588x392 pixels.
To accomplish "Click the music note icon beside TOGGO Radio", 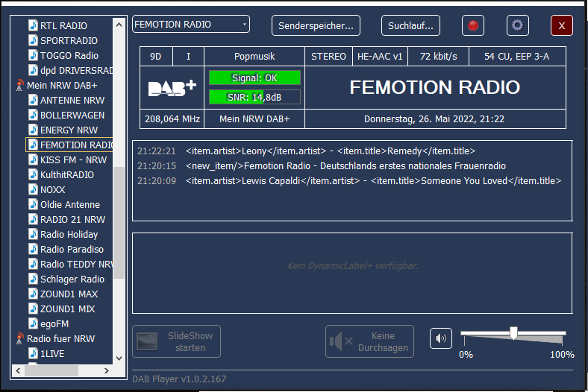I will click(33, 55).
